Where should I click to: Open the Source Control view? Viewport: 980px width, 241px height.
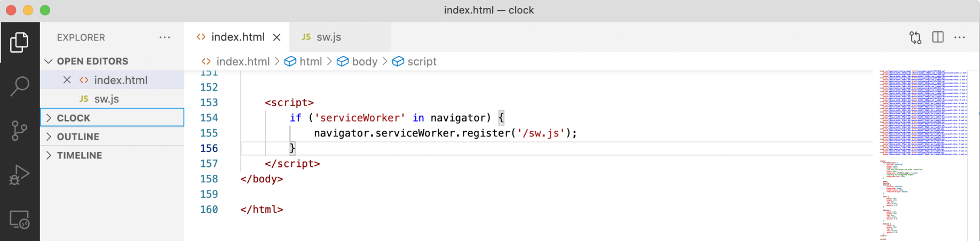tap(19, 130)
